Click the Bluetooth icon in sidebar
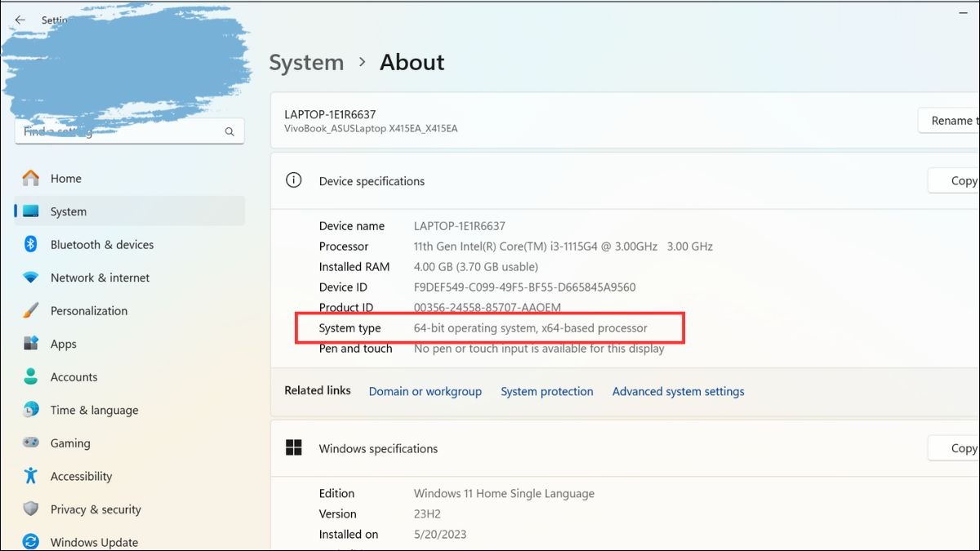This screenshot has height=551, width=980. [x=31, y=244]
